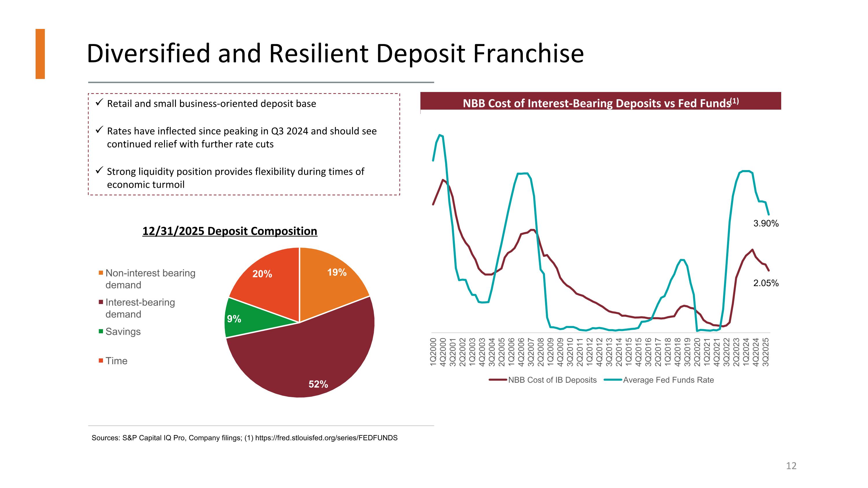Click the 12/31/2025 Deposit Composition heading

pos(229,231)
